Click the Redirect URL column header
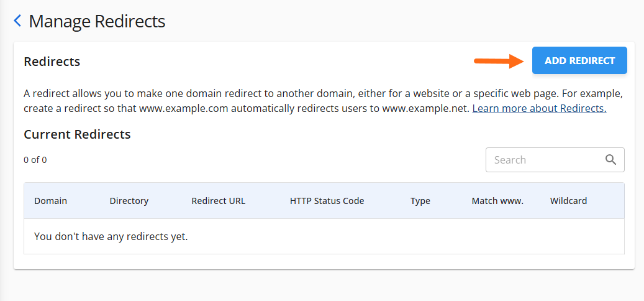This screenshot has height=301, width=644. coord(218,201)
